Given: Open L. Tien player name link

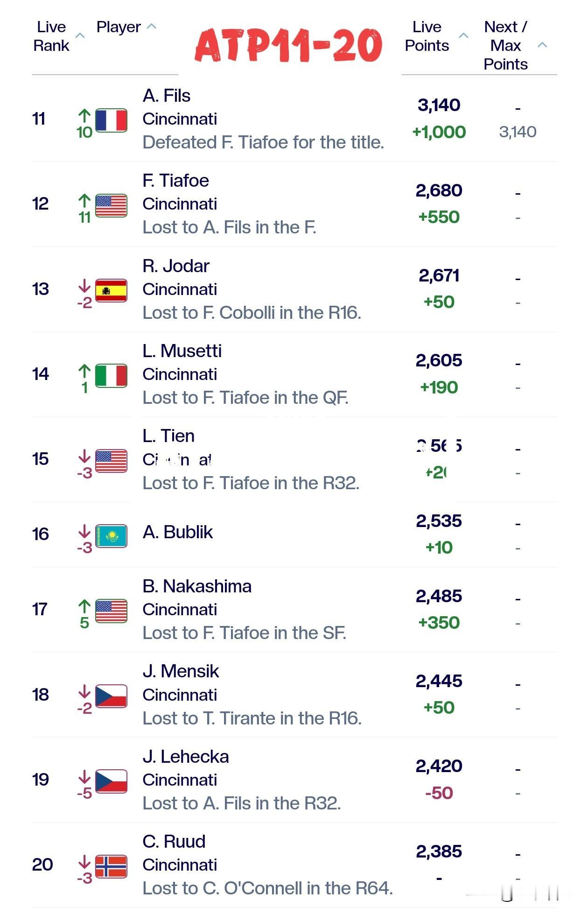Looking at the screenshot, I should [168, 436].
